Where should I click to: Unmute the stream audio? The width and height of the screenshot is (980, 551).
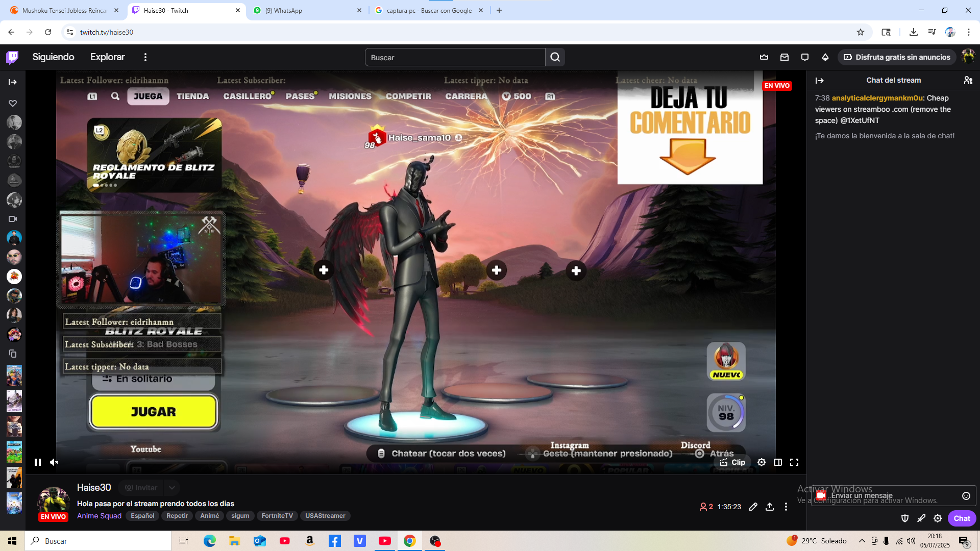(x=54, y=462)
